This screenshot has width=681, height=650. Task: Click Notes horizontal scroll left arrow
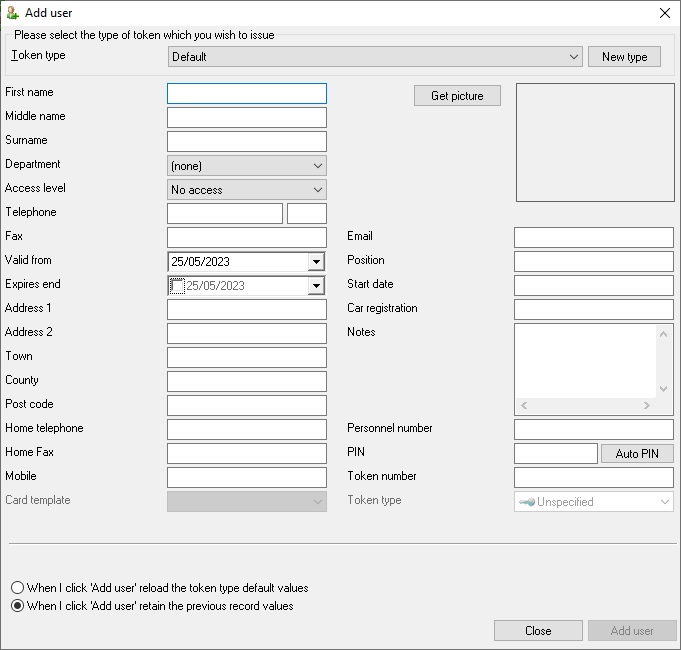(x=524, y=406)
